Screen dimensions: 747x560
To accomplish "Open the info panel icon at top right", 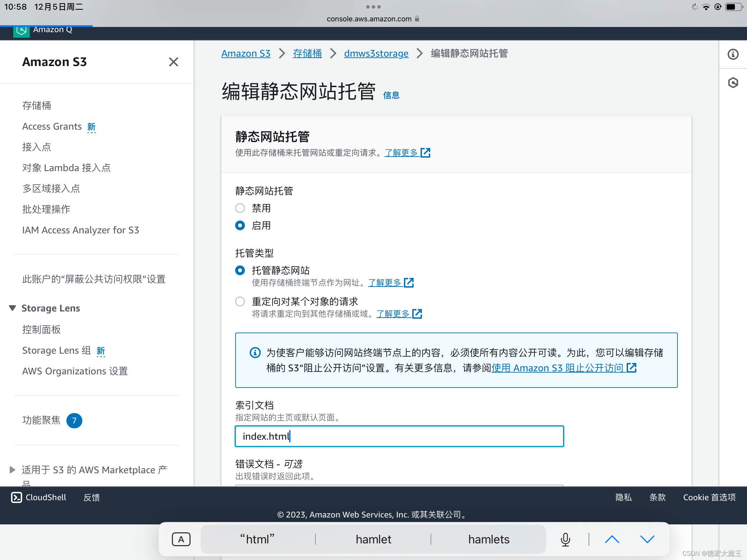I will 733,54.
